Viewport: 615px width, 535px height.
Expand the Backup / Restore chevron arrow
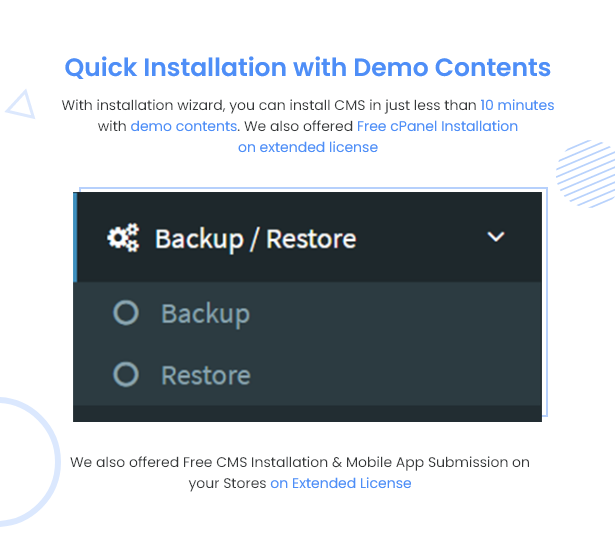(x=495, y=237)
